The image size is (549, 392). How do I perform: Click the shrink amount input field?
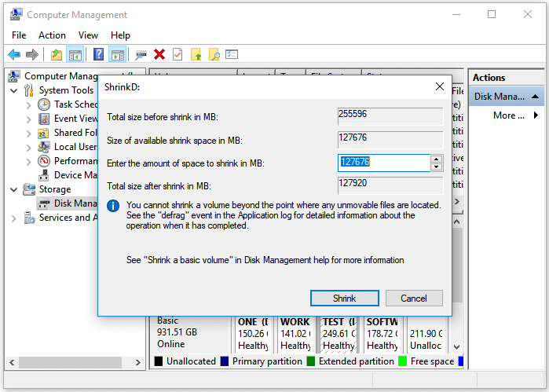point(382,162)
